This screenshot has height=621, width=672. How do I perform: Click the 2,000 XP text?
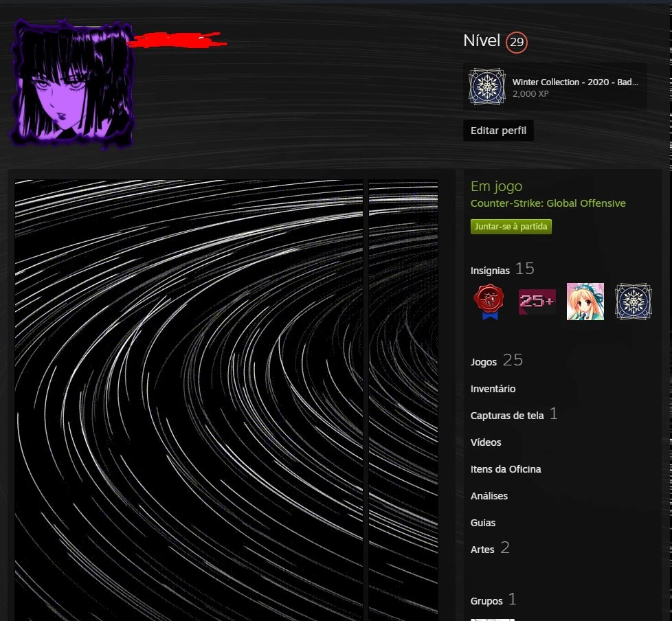click(530, 94)
